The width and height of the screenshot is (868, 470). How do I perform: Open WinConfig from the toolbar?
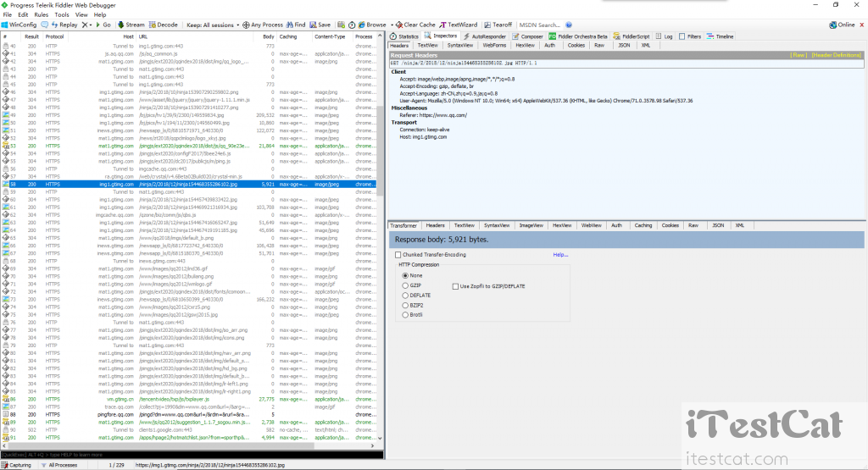pyautogui.click(x=19, y=25)
